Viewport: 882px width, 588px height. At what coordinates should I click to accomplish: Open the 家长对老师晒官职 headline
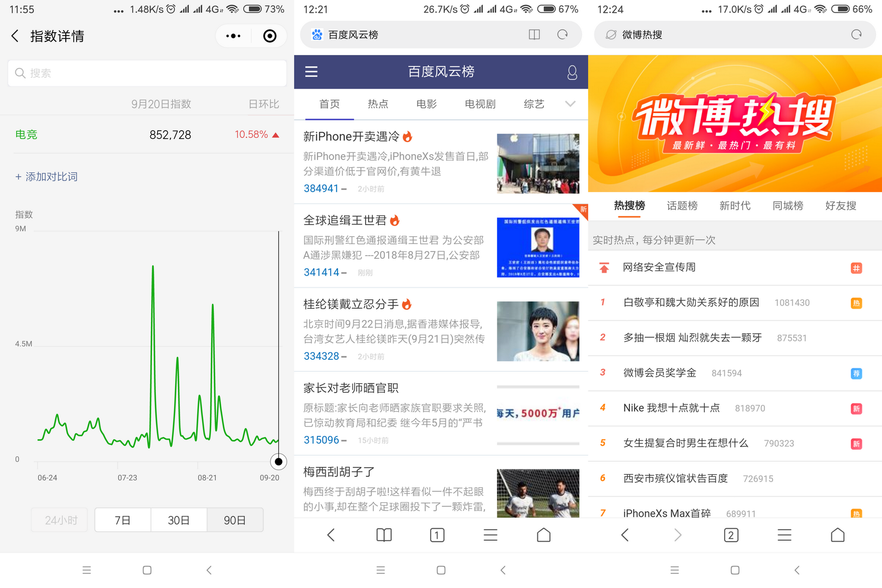[x=351, y=388]
